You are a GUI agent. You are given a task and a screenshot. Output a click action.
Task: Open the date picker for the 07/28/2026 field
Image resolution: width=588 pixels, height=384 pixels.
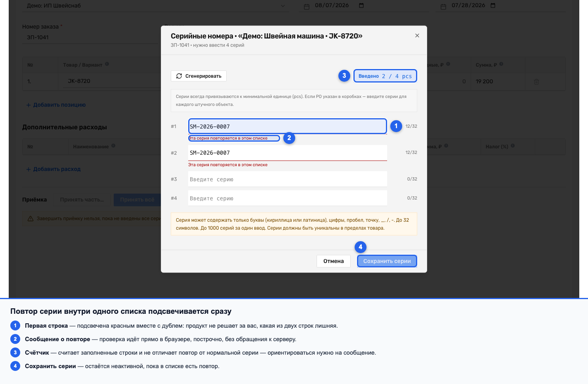pyautogui.click(x=493, y=6)
